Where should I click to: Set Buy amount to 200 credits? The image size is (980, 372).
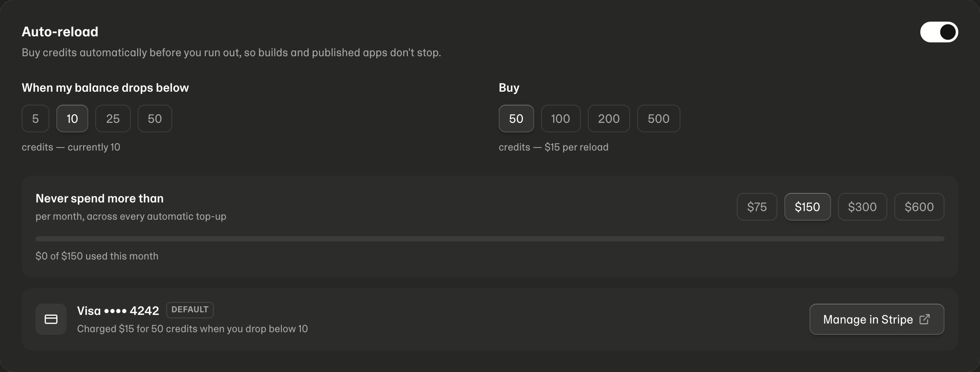click(x=609, y=119)
